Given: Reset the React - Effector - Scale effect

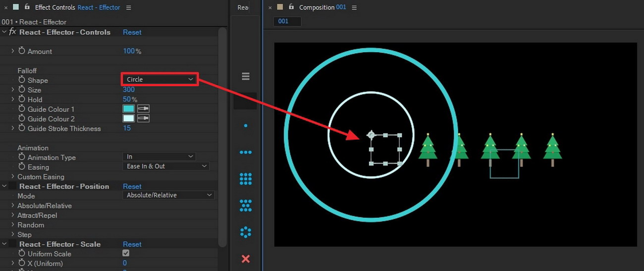Looking at the screenshot, I should 132,244.
